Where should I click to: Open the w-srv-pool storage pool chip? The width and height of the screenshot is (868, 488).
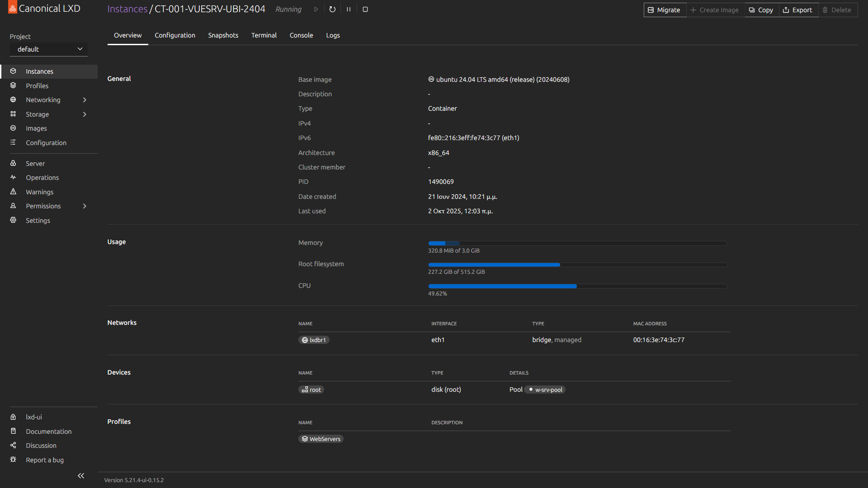tap(545, 390)
